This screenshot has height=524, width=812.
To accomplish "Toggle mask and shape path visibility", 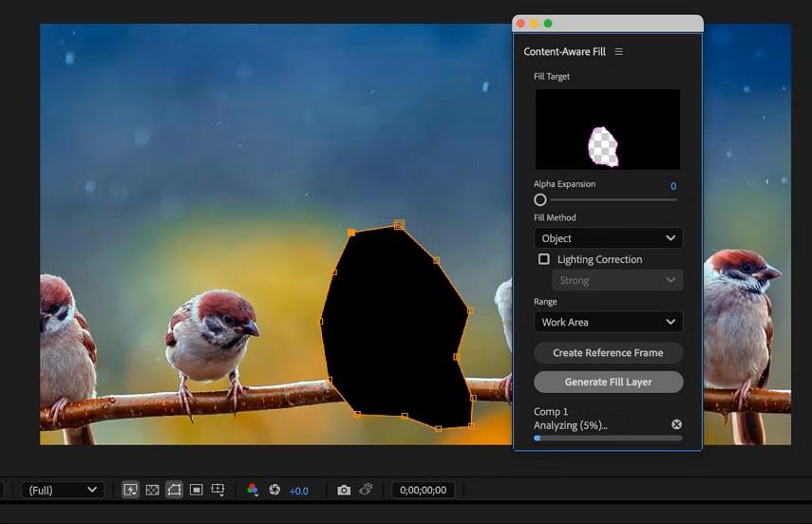I will [175, 489].
